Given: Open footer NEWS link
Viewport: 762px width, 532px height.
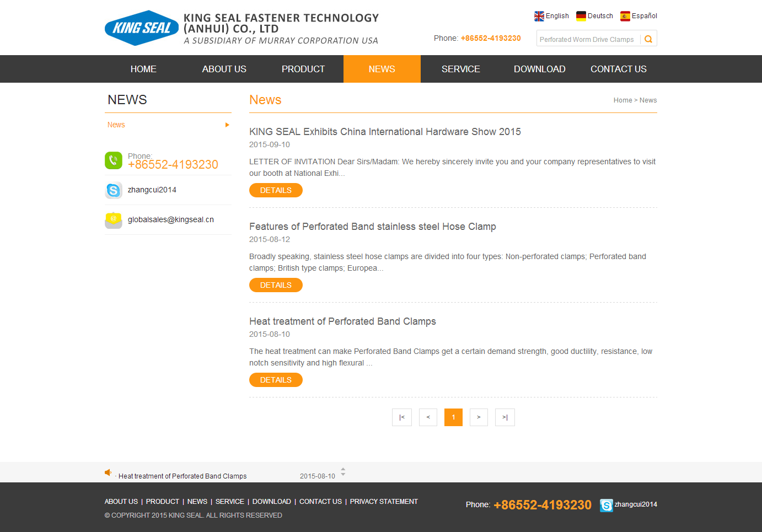Looking at the screenshot, I should tap(197, 502).
